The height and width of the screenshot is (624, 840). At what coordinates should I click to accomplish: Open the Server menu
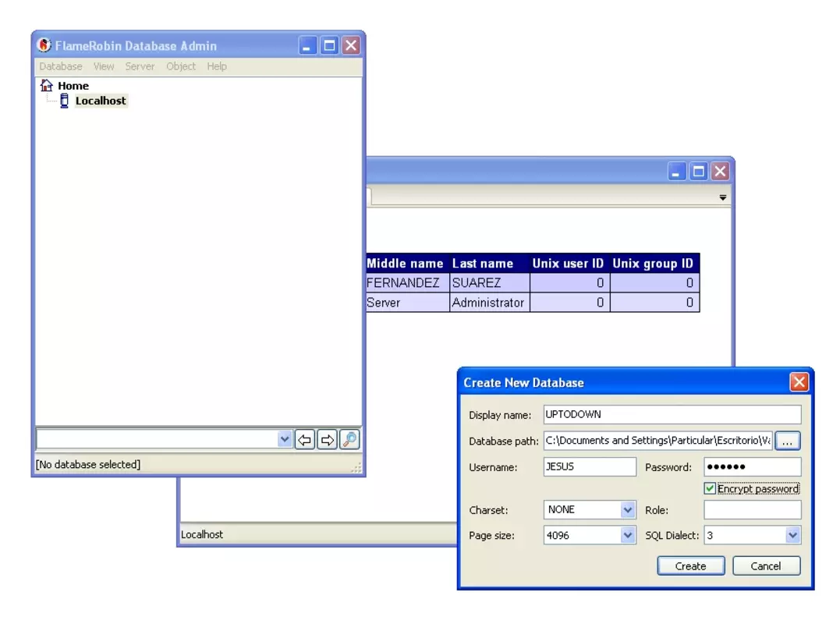pos(140,66)
